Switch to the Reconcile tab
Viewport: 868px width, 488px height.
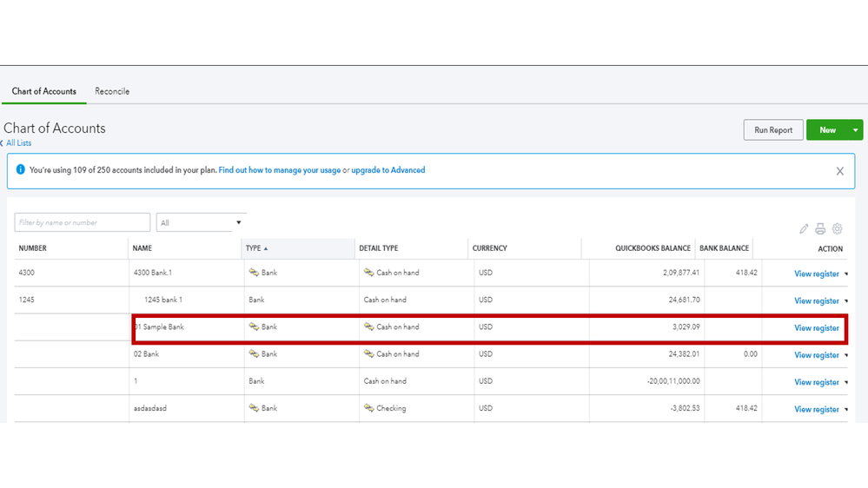pyautogui.click(x=112, y=91)
